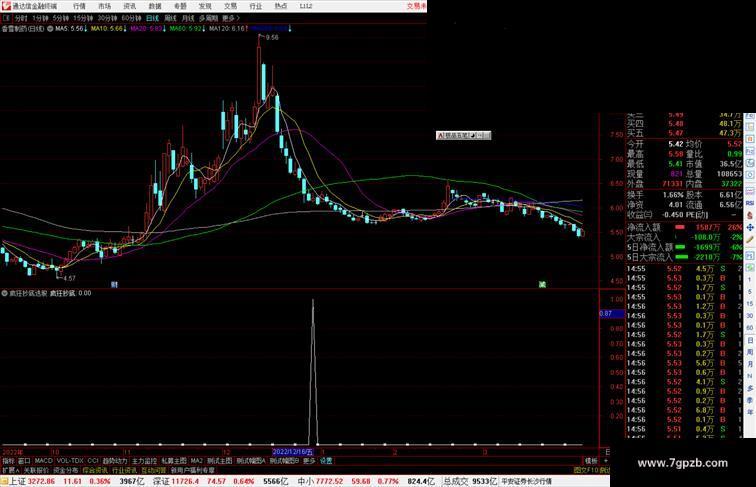Viewport: 756px width, 487px height.
Task: Open 关联报价 tab
Action: tap(36, 470)
